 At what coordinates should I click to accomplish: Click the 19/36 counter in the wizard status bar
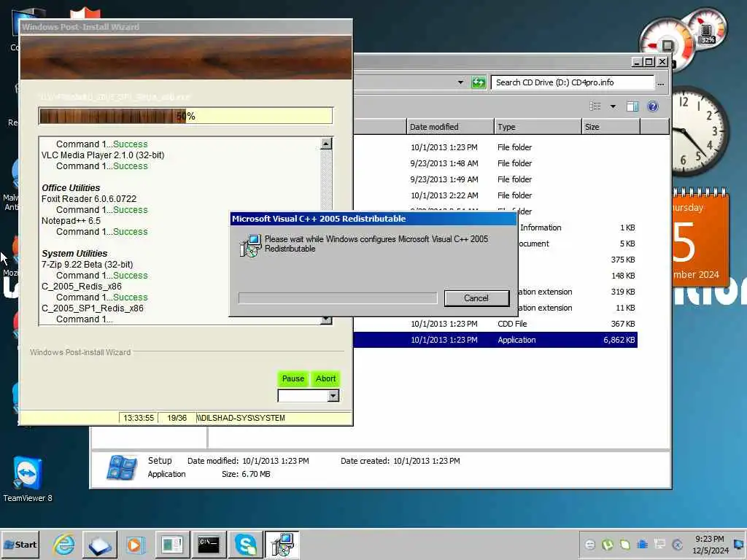[x=177, y=418]
